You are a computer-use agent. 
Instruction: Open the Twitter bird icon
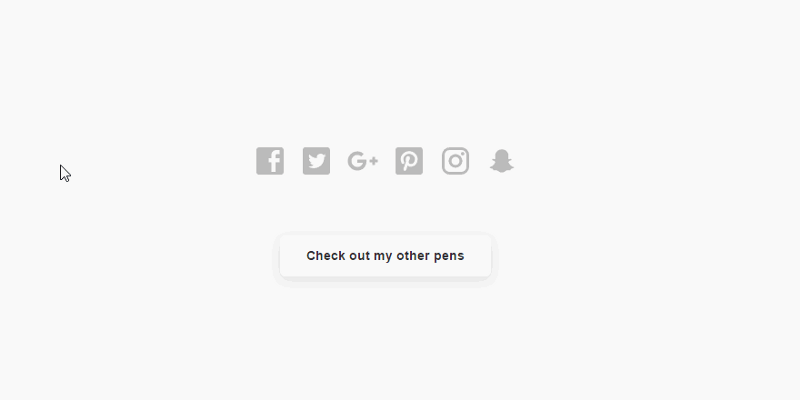[316, 161]
